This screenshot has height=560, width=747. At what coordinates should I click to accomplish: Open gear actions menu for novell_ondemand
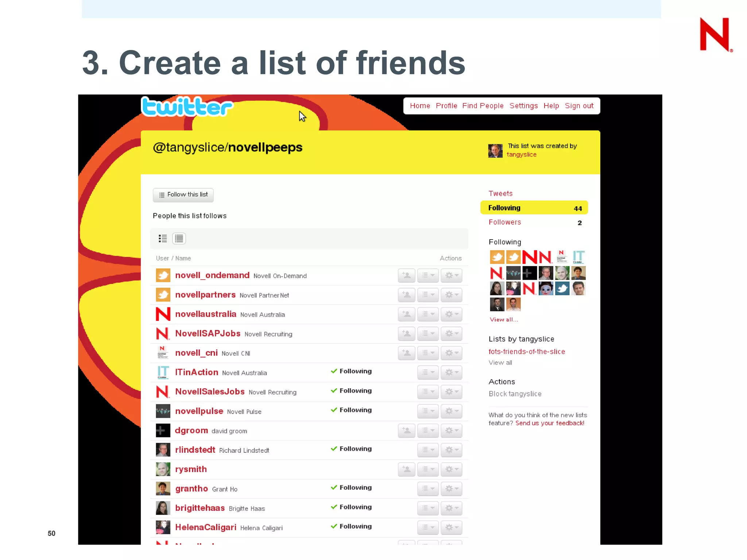(x=452, y=275)
